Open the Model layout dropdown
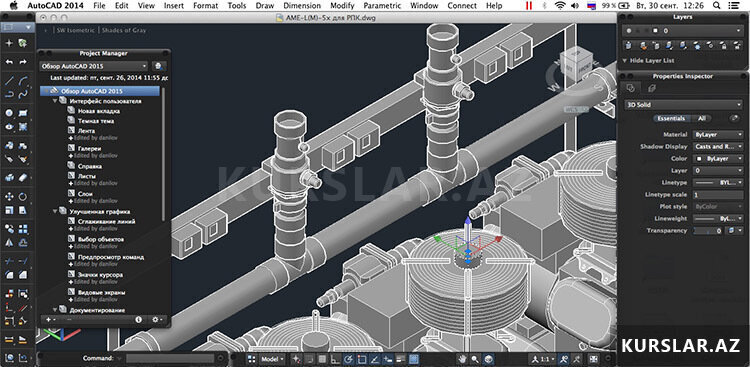 pos(273,359)
